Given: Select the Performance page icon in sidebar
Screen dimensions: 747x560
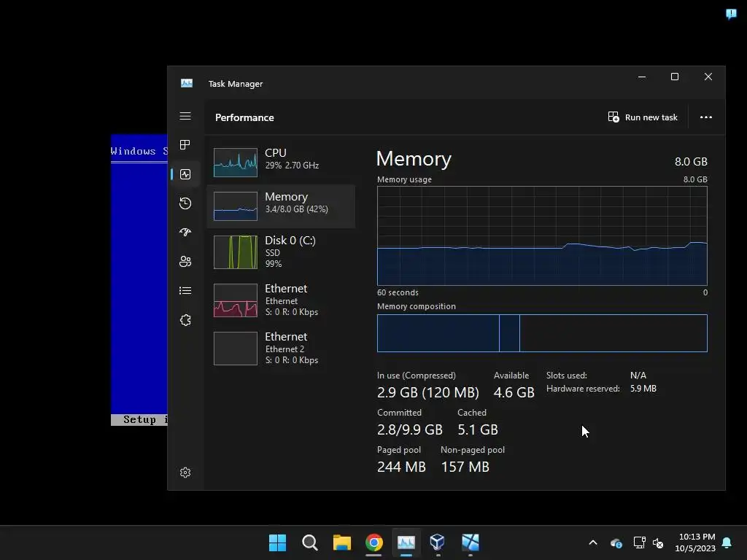Looking at the screenshot, I should pos(185,174).
